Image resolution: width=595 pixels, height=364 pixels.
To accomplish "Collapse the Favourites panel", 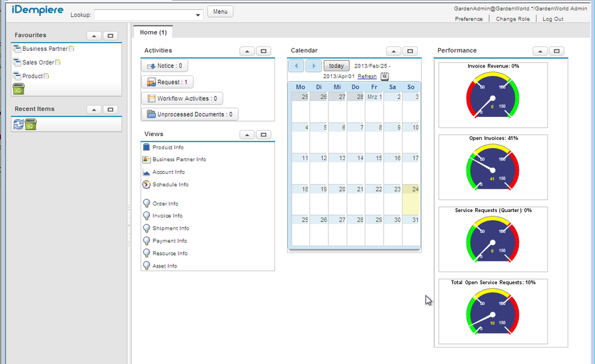I will (93, 36).
